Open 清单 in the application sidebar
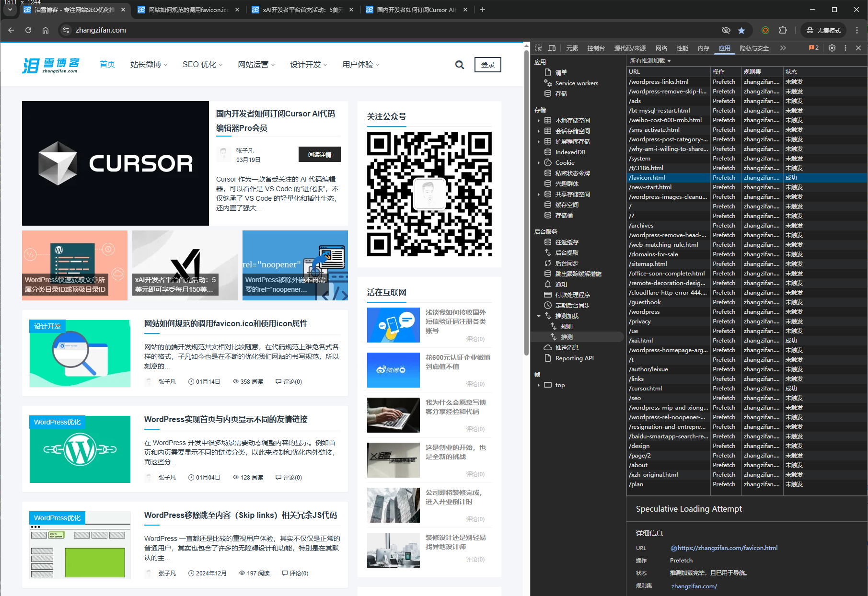This screenshot has width=868, height=596. (x=561, y=72)
